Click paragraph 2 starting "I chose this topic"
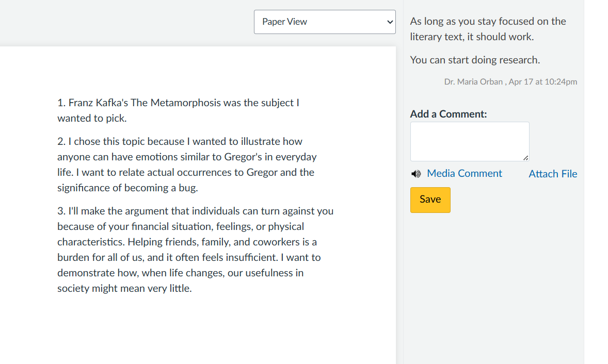The image size is (608, 364). 187,164
